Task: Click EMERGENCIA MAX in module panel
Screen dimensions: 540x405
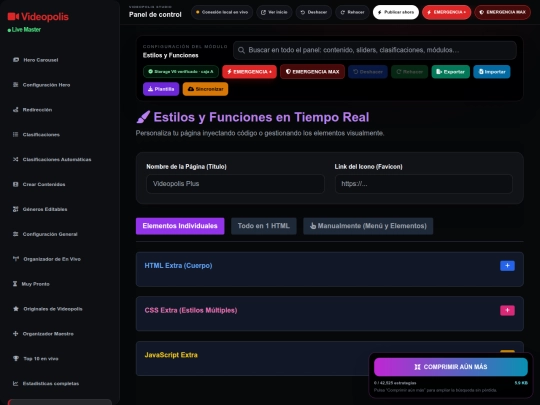Action: point(312,72)
